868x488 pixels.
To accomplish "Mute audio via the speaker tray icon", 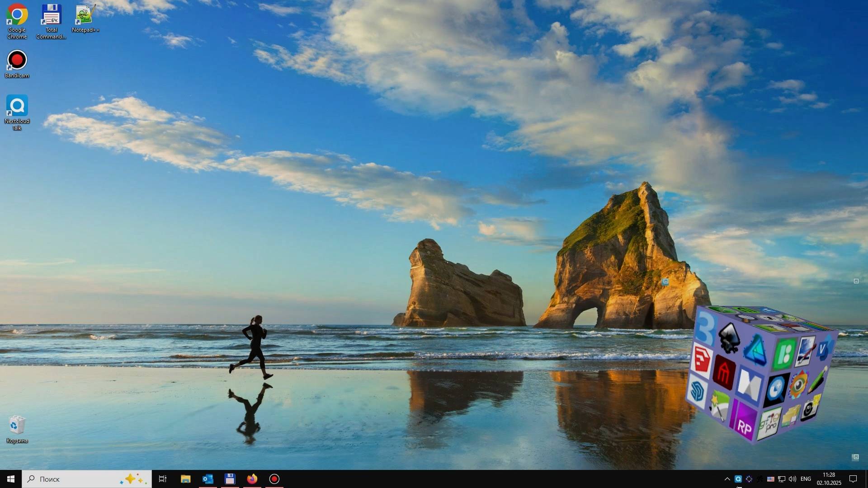I will (x=792, y=479).
